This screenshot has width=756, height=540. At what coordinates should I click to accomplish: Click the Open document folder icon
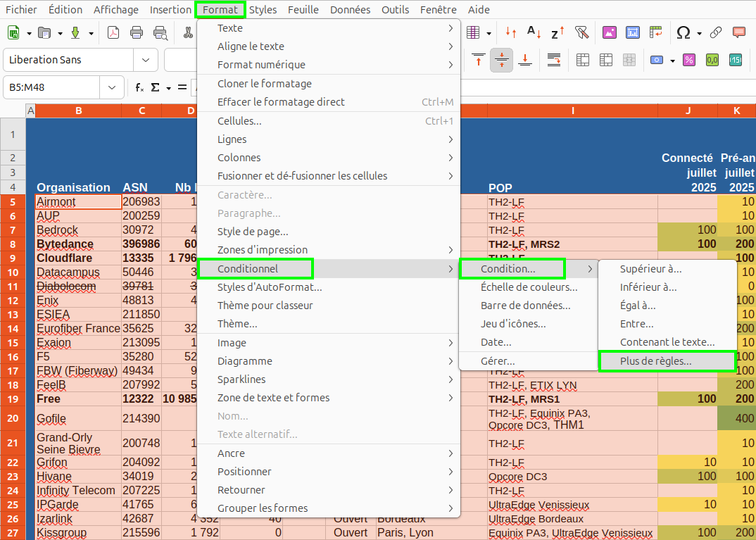click(44, 33)
